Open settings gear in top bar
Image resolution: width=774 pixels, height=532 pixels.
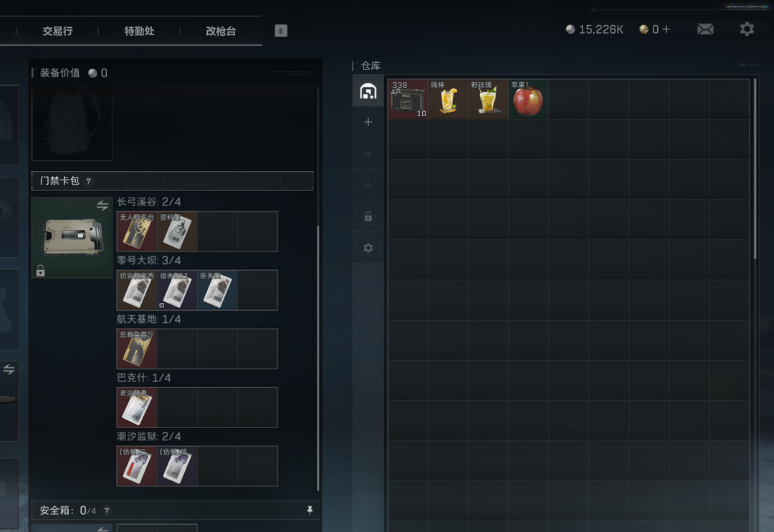click(x=747, y=29)
